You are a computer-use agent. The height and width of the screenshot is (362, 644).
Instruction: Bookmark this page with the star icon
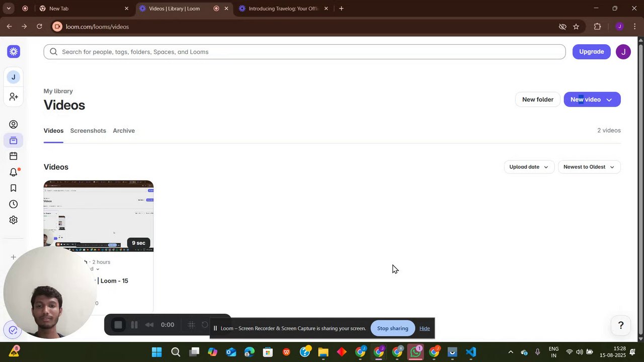[576, 27]
